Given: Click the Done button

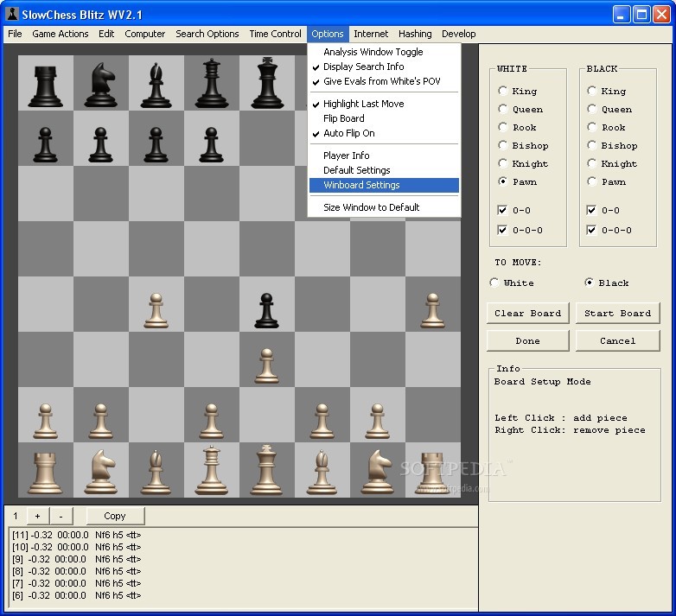Looking at the screenshot, I should click(527, 340).
